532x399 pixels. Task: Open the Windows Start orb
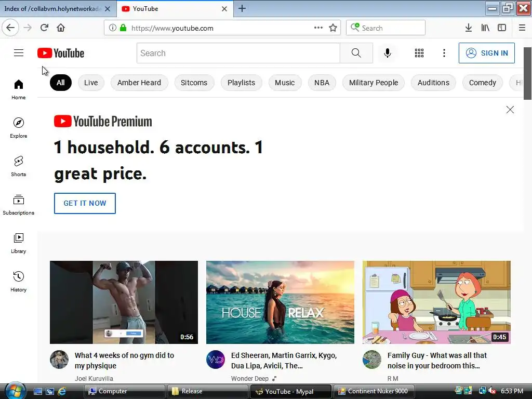tap(15, 391)
